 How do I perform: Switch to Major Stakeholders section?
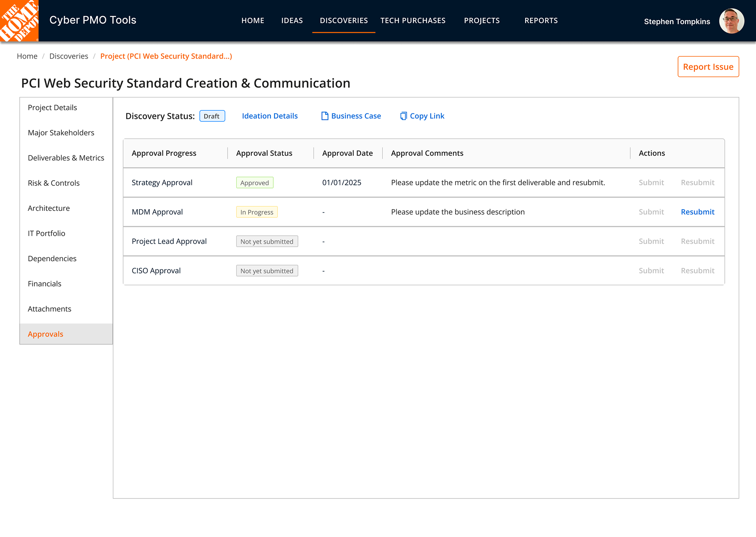[61, 133]
